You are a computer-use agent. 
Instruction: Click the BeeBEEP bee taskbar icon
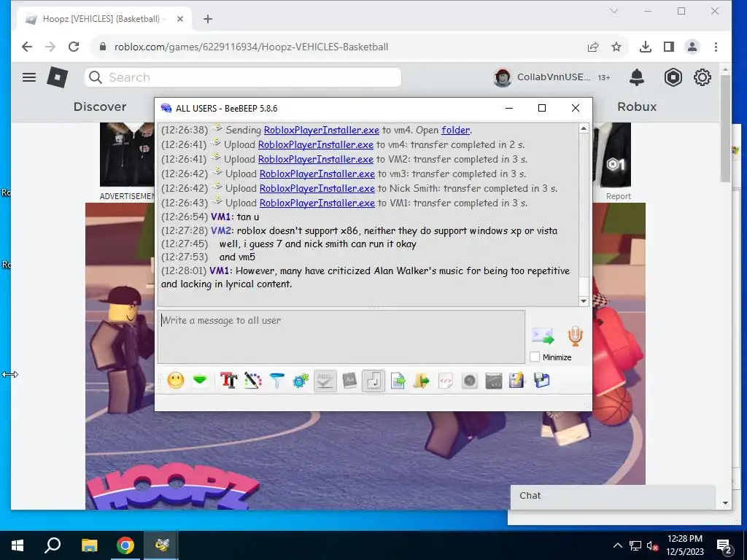point(161,545)
